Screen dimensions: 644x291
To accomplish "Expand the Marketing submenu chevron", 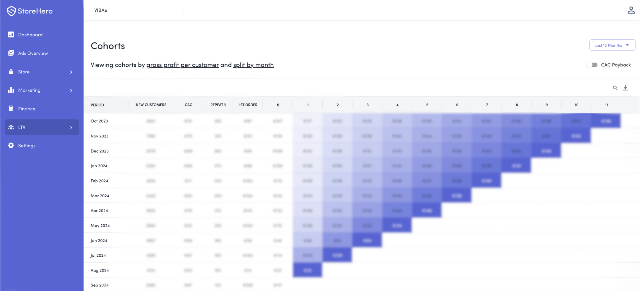I will (71, 91).
